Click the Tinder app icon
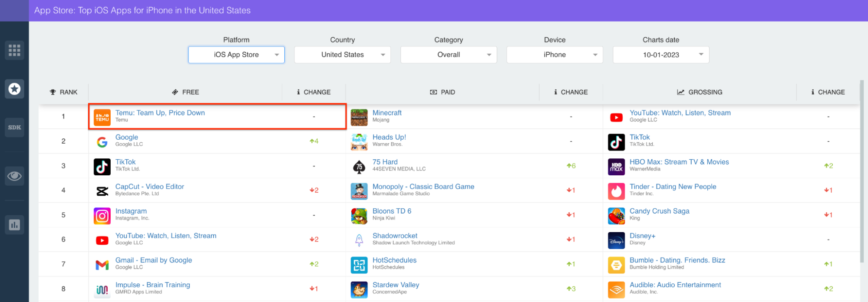The width and height of the screenshot is (868, 302). point(616,191)
